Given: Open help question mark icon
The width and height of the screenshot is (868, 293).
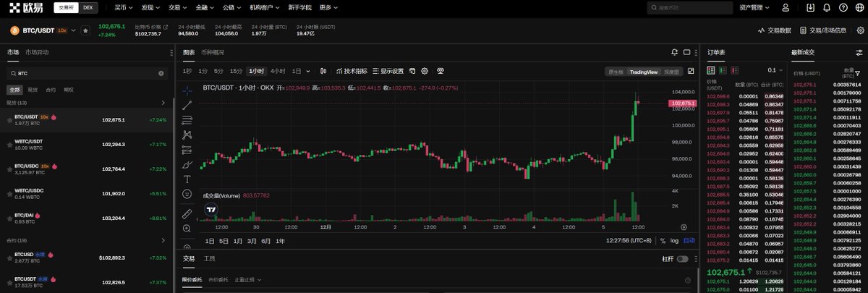Looking at the screenshot, I should pyautogui.click(x=843, y=8).
